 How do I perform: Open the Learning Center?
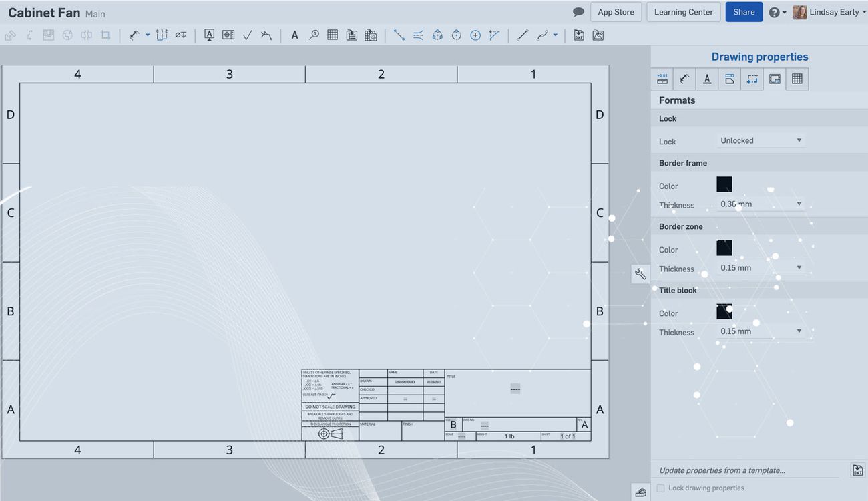coord(683,11)
